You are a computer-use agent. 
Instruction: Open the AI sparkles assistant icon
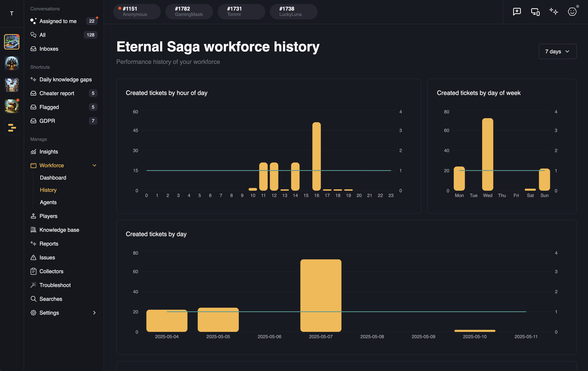pyautogui.click(x=554, y=12)
